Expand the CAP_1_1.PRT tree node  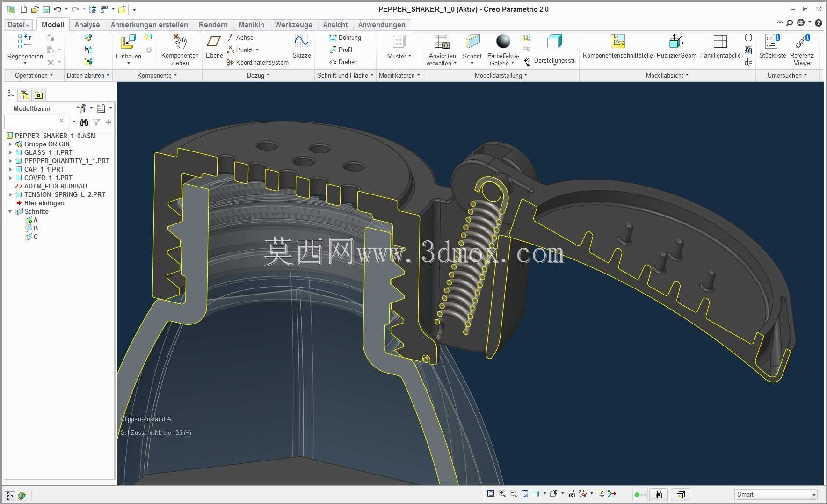pyautogui.click(x=10, y=169)
